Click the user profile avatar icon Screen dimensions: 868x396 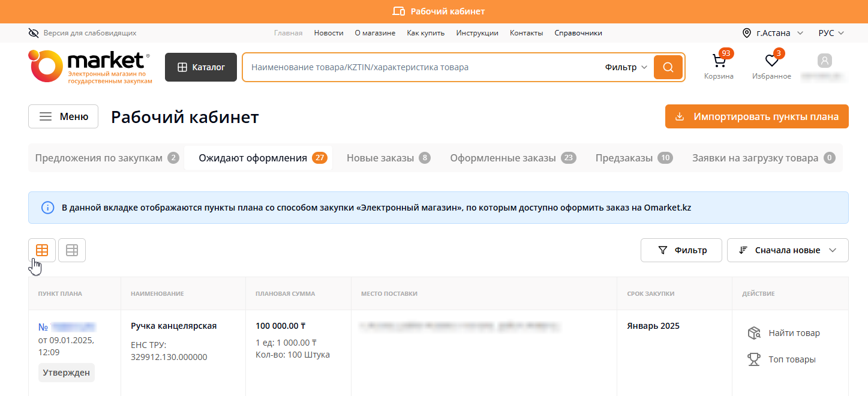click(x=825, y=61)
